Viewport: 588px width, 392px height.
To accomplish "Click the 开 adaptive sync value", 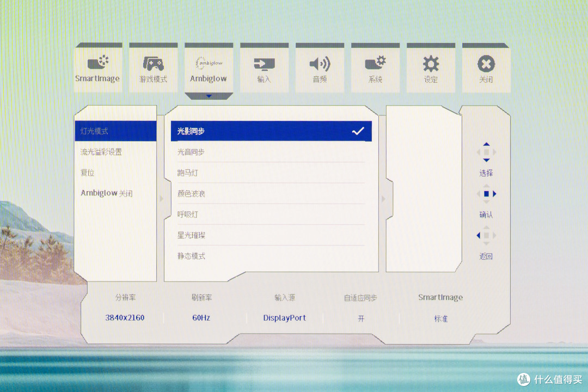I will click(361, 318).
